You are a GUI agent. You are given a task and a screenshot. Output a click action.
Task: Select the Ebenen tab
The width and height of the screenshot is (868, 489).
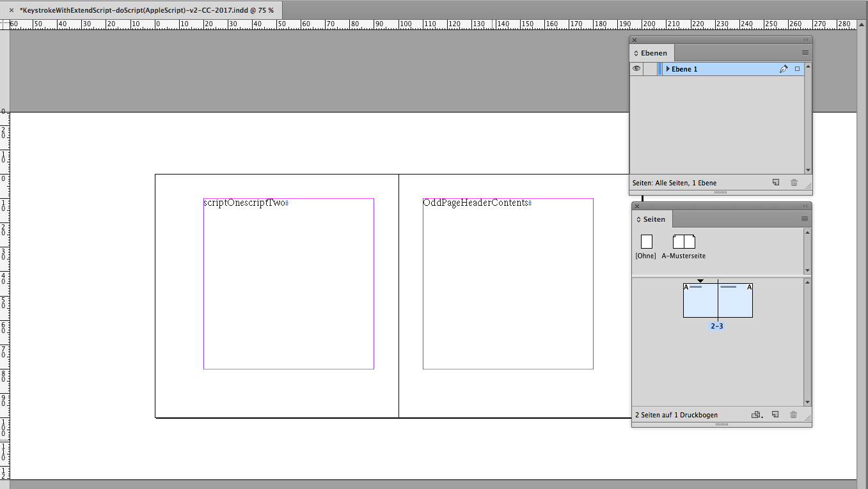(652, 53)
